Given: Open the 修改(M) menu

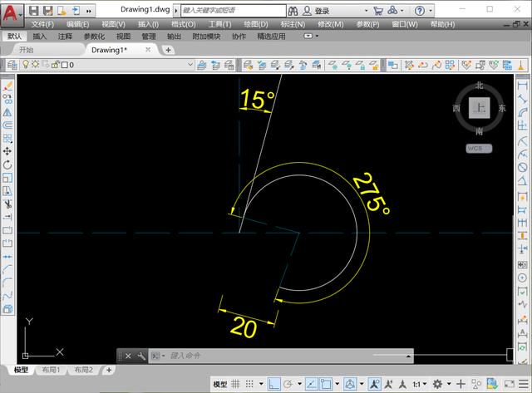Looking at the screenshot, I should coord(331,24).
